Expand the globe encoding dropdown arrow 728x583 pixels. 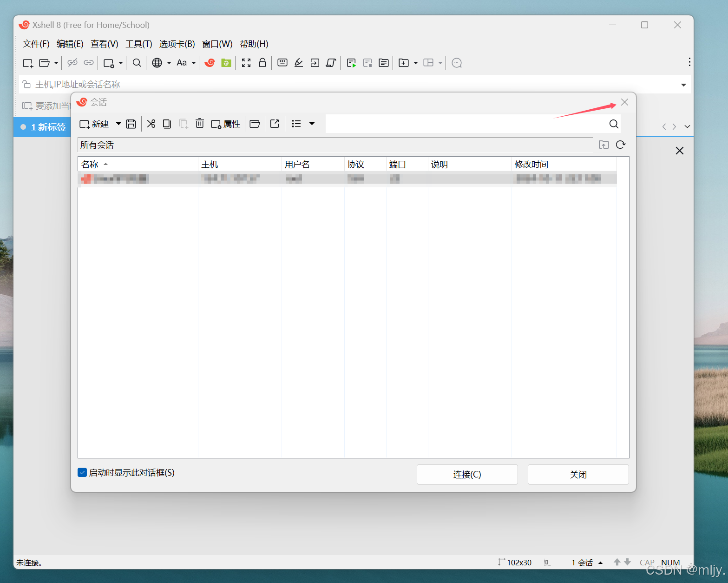pyautogui.click(x=169, y=63)
